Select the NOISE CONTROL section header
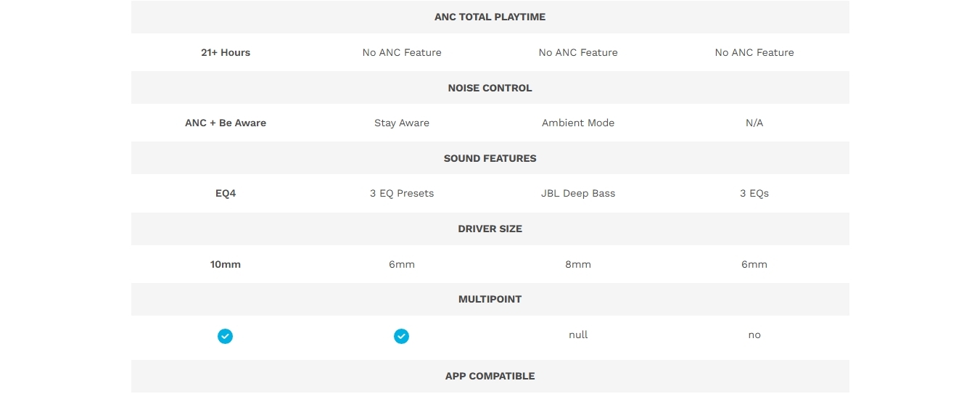Image resolution: width=980 pixels, height=394 pixels. [x=490, y=88]
